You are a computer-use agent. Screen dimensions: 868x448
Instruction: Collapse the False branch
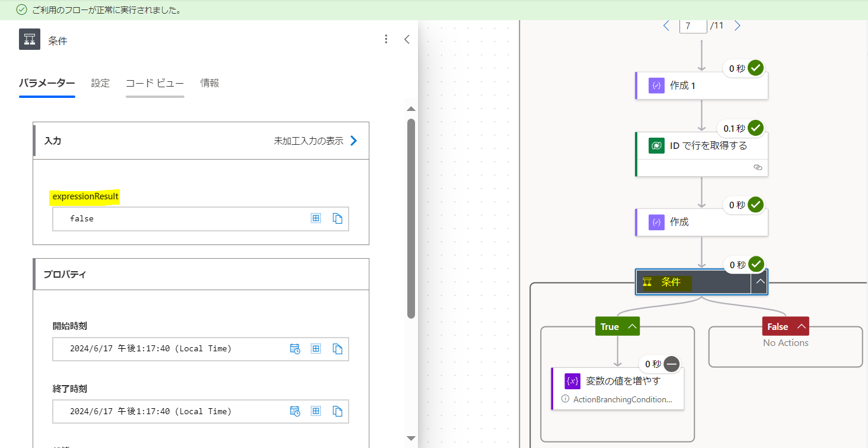click(802, 326)
